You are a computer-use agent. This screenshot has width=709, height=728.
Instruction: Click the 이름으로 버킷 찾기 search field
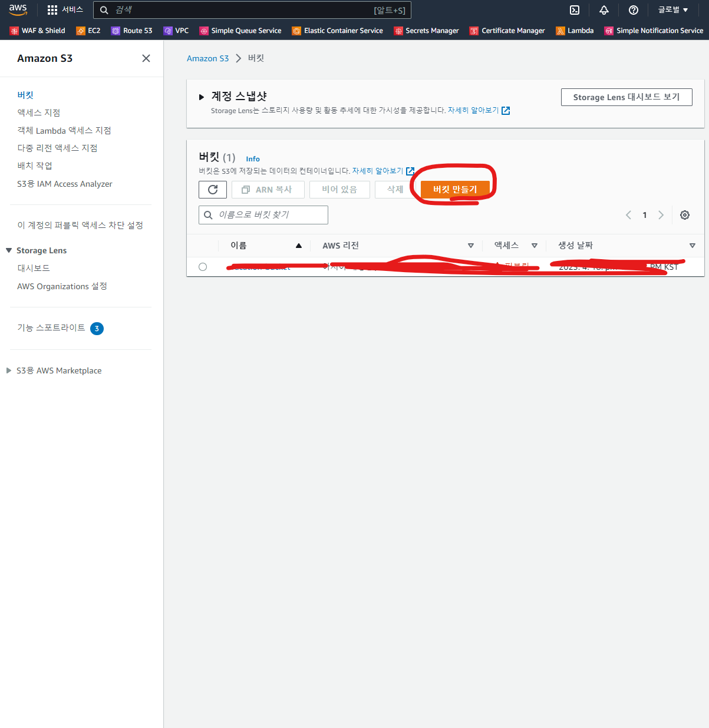point(263,215)
